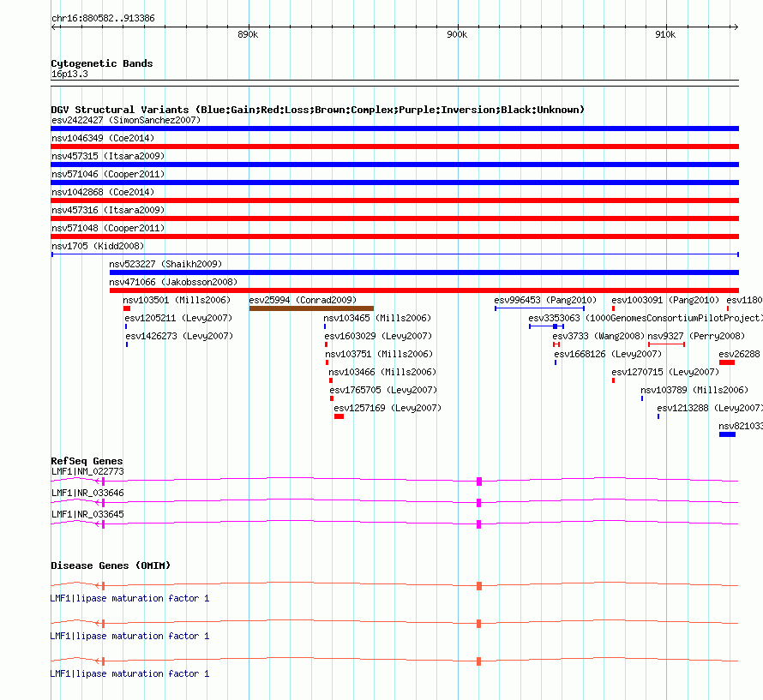
Task: Select the LMF1|NM_022773 RefSeq transcript label
Action: point(87,471)
